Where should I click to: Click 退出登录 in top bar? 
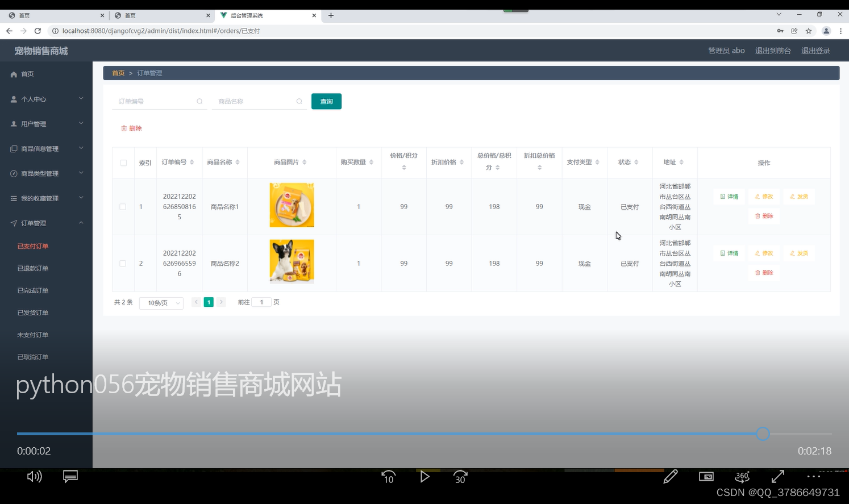pyautogui.click(x=815, y=51)
